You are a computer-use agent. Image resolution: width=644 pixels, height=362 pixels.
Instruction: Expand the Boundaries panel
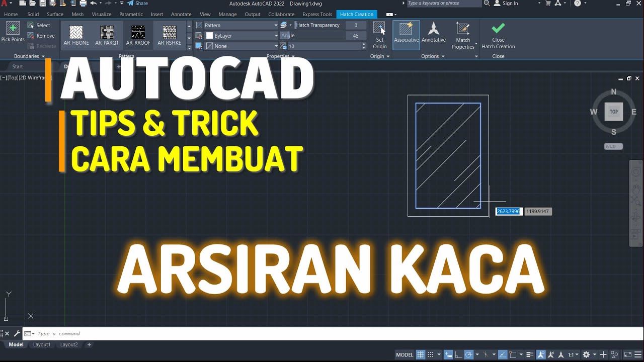tap(29, 56)
